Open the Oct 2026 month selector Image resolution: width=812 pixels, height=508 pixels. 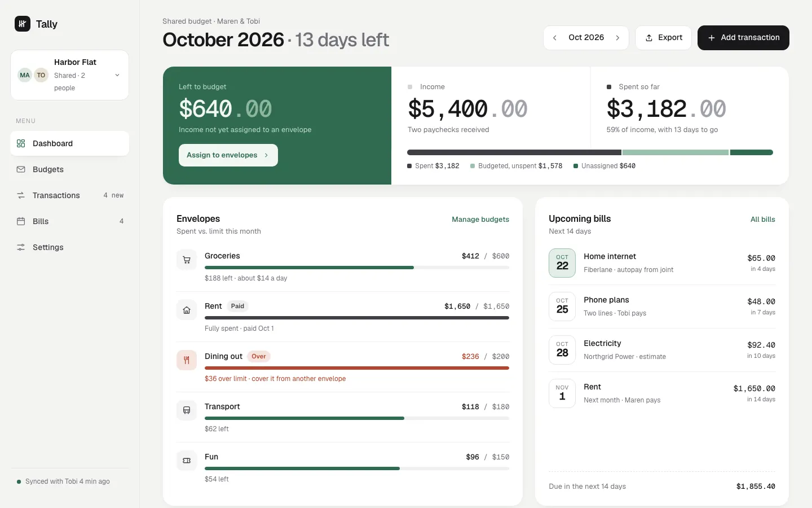pos(586,38)
